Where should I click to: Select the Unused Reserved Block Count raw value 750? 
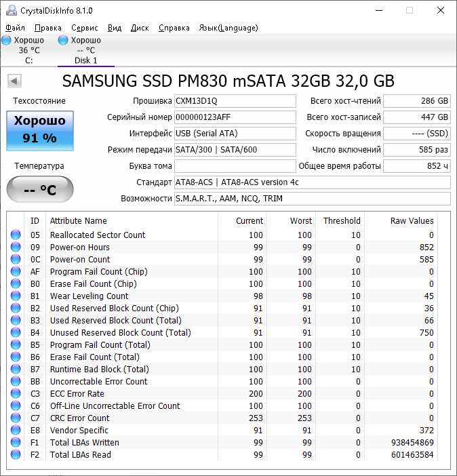click(x=426, y=333)
